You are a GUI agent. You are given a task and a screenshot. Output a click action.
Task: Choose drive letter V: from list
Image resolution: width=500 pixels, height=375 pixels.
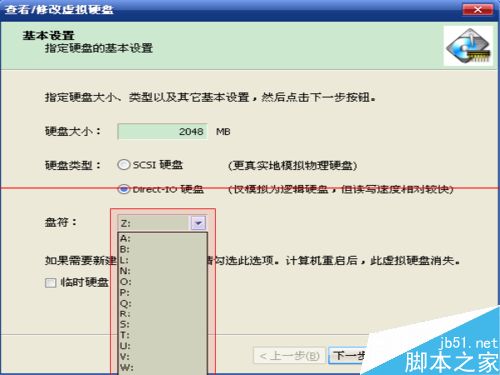[x=163, y=357]
